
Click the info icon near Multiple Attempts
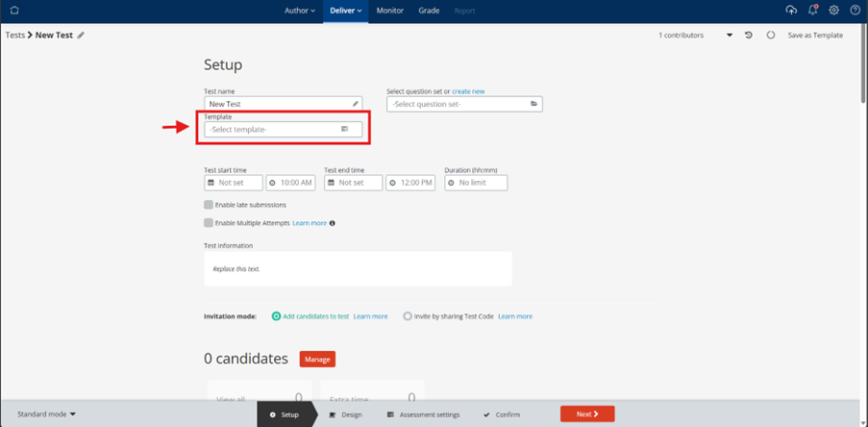coord(333,223)
